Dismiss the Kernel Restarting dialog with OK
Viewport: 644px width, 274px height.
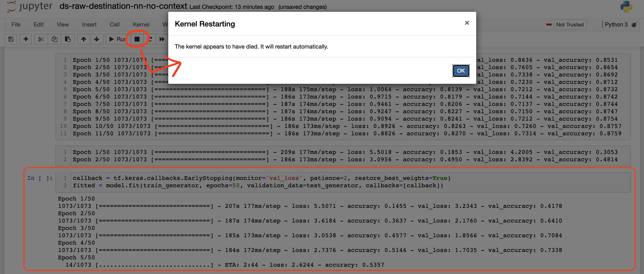461,71
